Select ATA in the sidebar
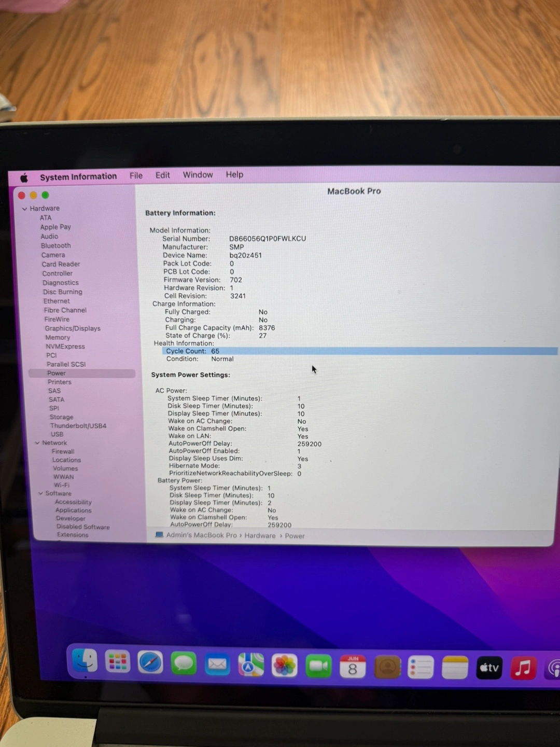The height and width of the screenshot is (747, 560). coord(46,218)
